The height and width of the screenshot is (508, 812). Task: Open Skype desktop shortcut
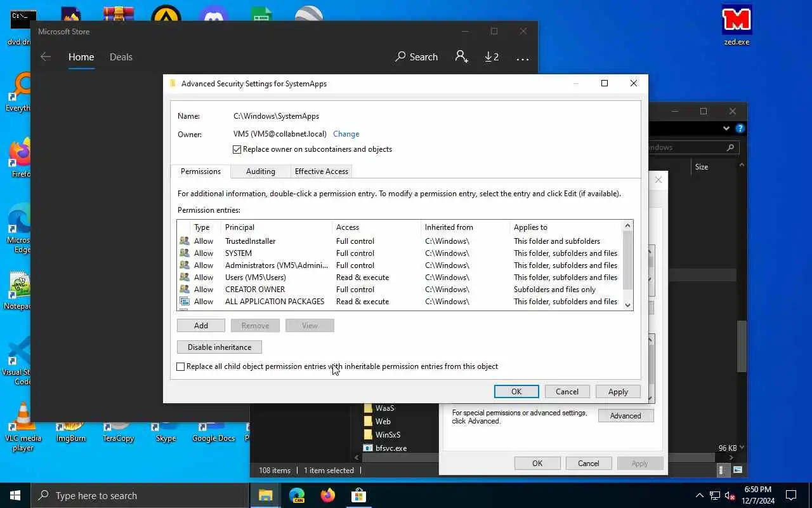click(166, 432)
